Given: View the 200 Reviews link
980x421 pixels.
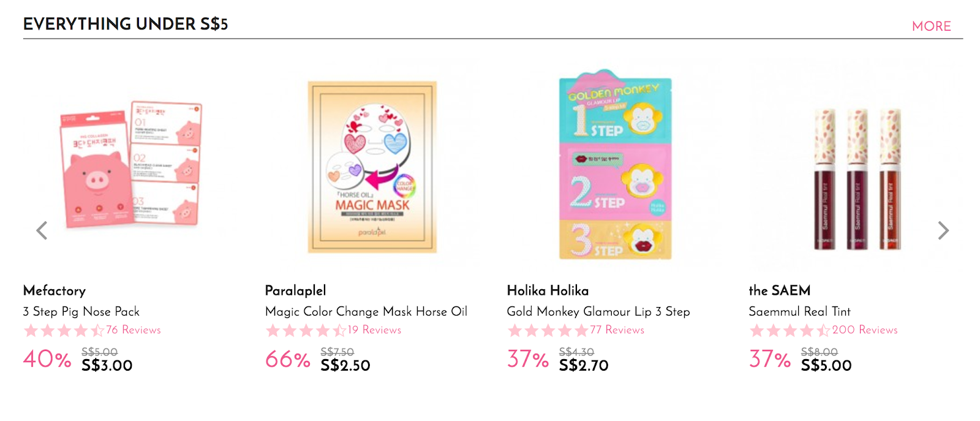Looking at the screenshot, I should 865,330.
